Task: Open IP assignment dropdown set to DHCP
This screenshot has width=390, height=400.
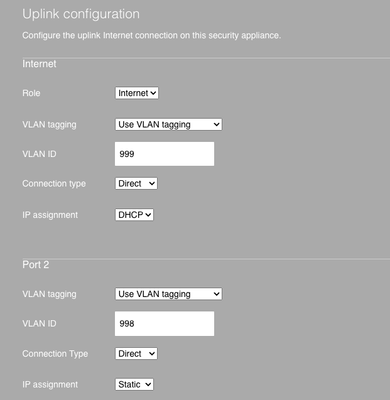Action: pos(134,215)
